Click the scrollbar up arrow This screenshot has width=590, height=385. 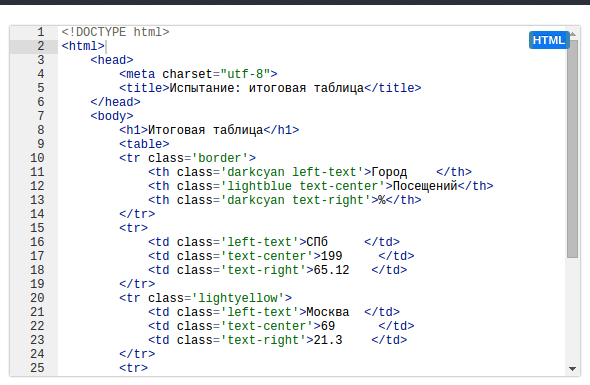coord(573,34)
